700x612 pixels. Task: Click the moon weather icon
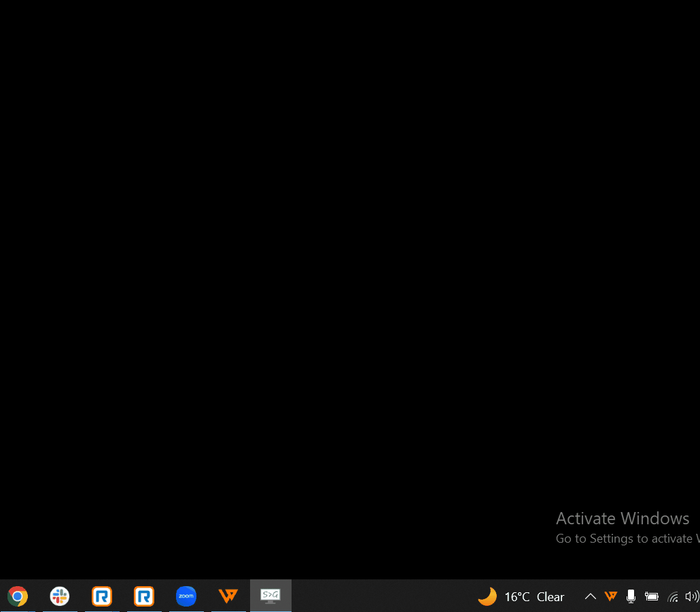487,597
